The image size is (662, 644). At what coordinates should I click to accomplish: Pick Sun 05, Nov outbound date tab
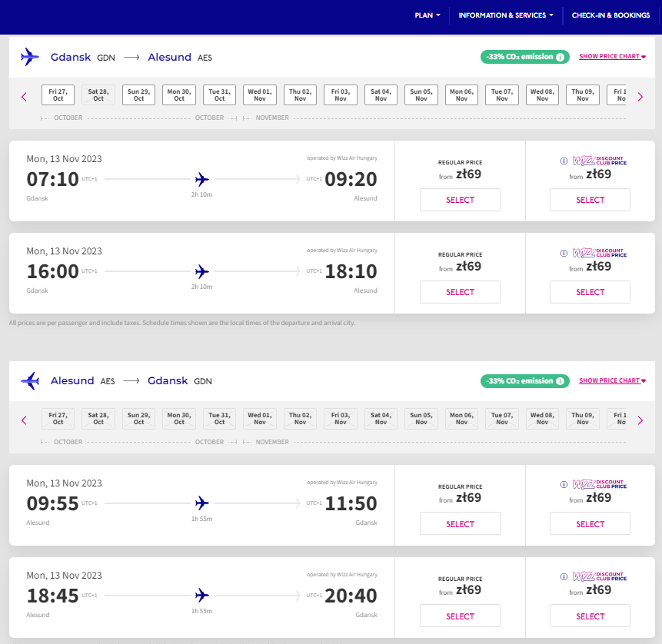click(421, 95)
